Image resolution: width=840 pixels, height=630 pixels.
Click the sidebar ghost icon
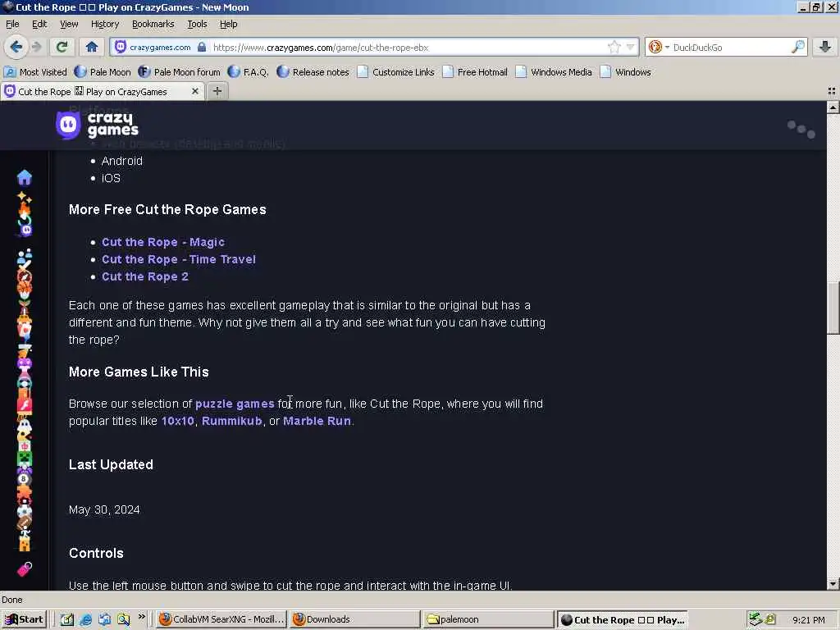pos(24,427)
